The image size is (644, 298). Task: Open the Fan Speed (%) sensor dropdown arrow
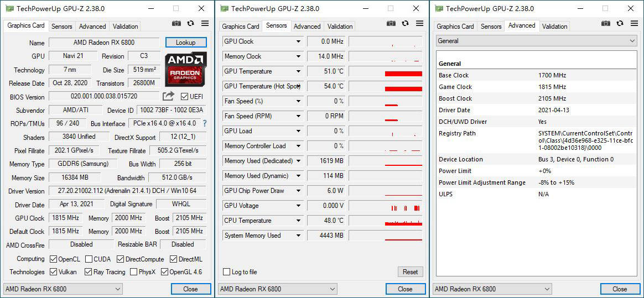299,101
